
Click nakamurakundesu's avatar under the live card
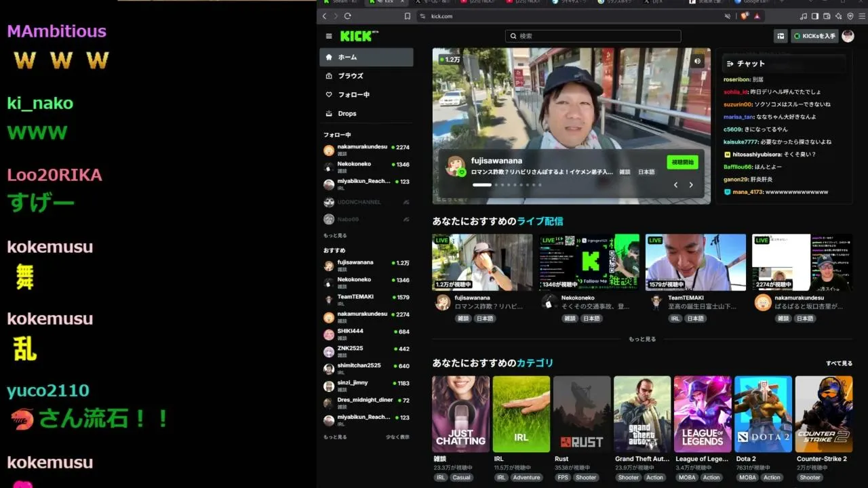763,302
